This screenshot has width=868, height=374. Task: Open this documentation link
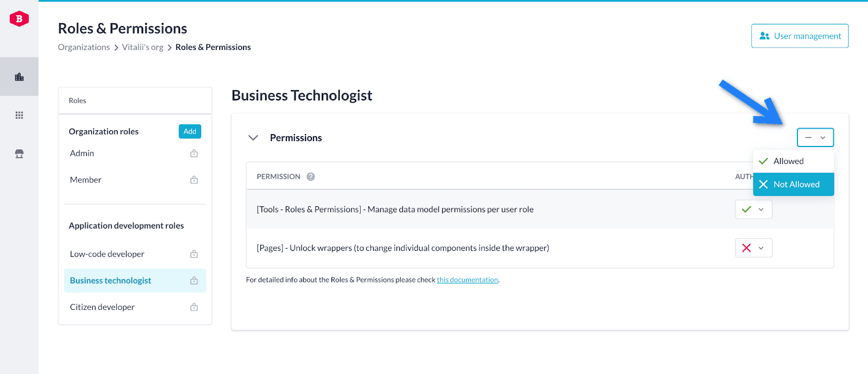point(467,280)
